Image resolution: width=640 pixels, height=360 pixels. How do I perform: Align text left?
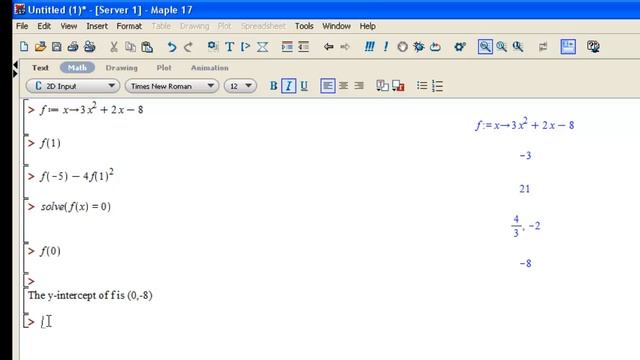(328, 86)
